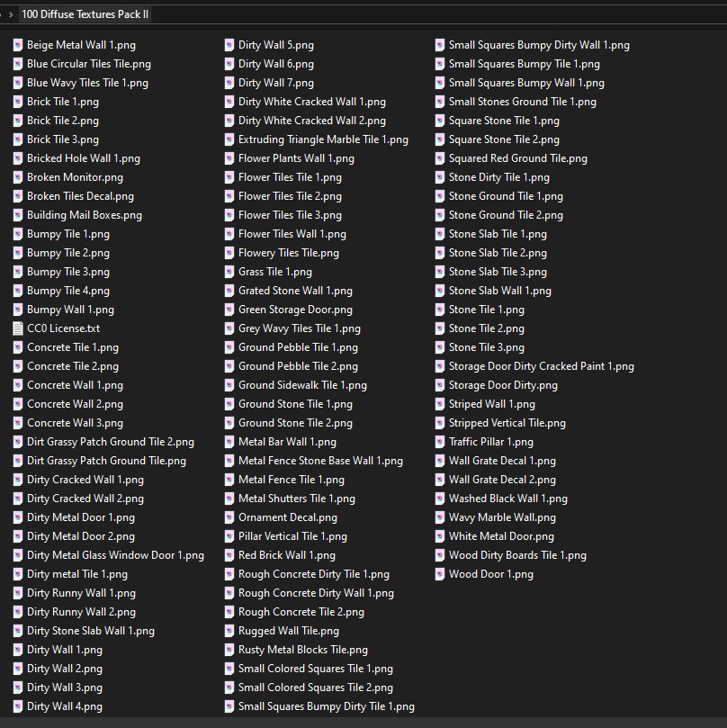This screenshot has height=728, width=727.
Task: Click the icon next to Rusty Metal Blocks Tile.png
Action: 229,650
